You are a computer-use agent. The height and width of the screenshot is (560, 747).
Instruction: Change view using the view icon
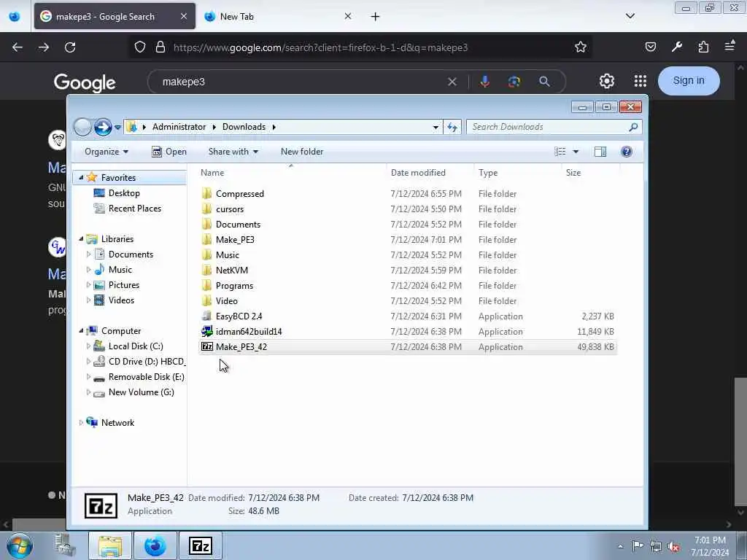click(x=560, y=152)
